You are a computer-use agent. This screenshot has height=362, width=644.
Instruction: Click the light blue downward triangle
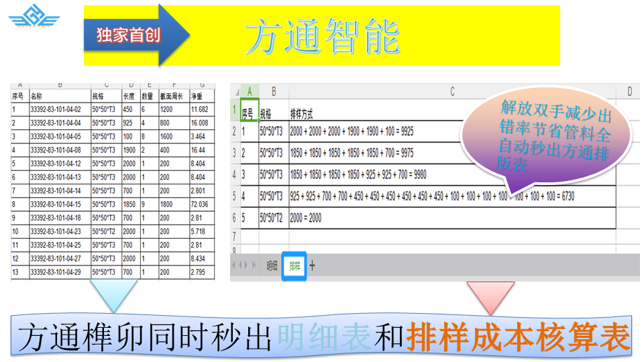[x=113, y=294]
